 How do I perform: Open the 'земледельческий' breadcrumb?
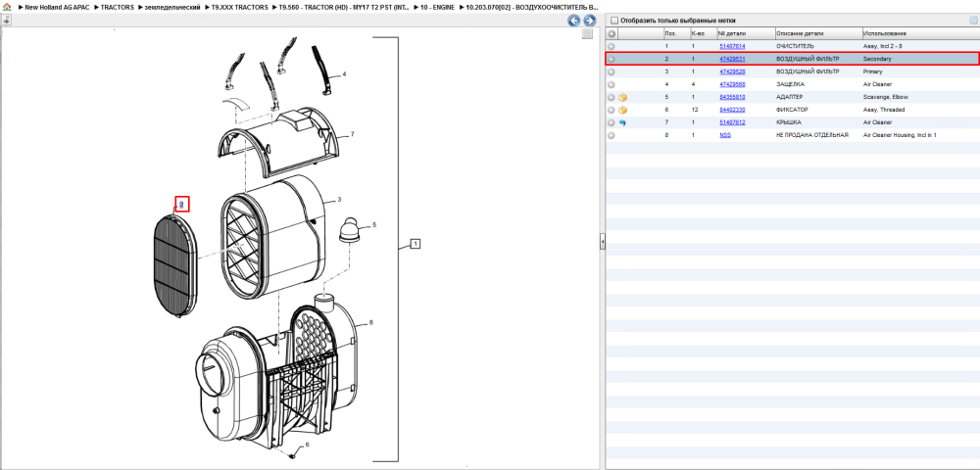point(171,8)
